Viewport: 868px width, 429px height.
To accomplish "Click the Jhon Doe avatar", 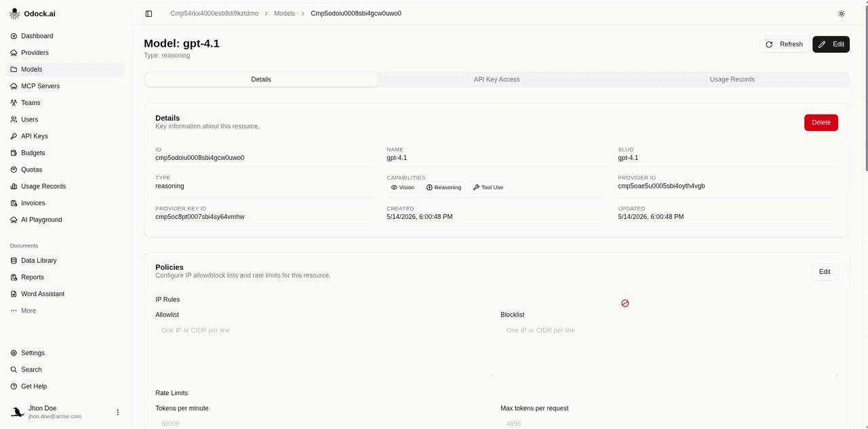I will coord(17,412).
